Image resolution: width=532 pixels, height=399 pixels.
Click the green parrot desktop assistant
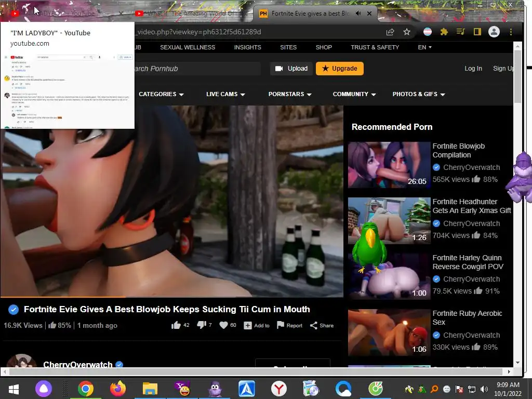[x=369, y=248]
